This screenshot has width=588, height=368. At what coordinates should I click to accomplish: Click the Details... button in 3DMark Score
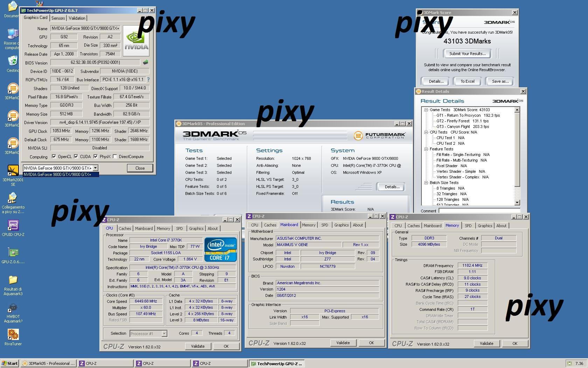(x=436, y=81)
